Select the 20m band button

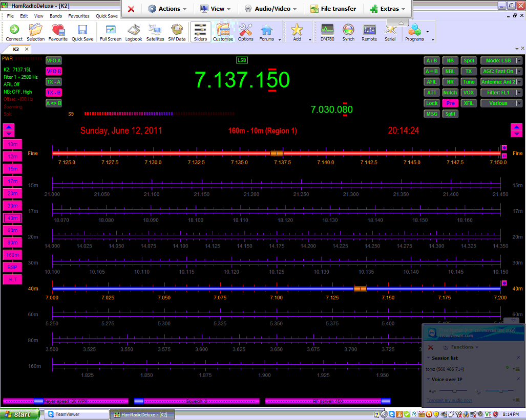[12, 193]
